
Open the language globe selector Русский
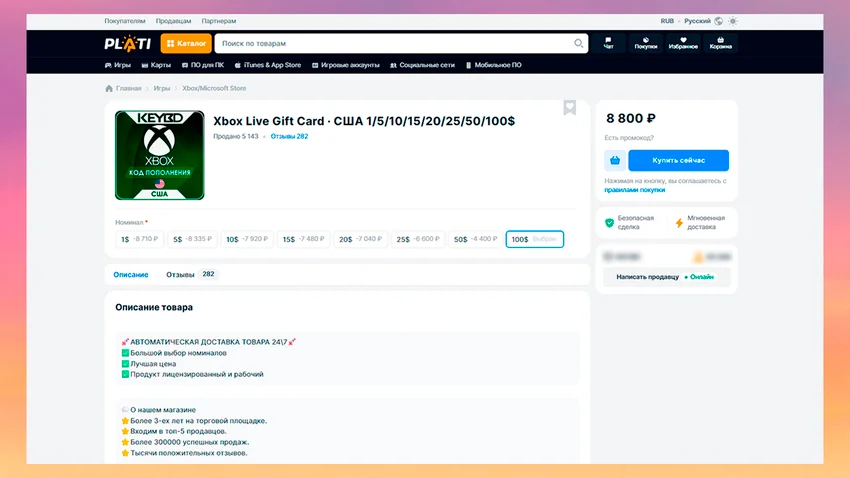[x=703, y=21]
